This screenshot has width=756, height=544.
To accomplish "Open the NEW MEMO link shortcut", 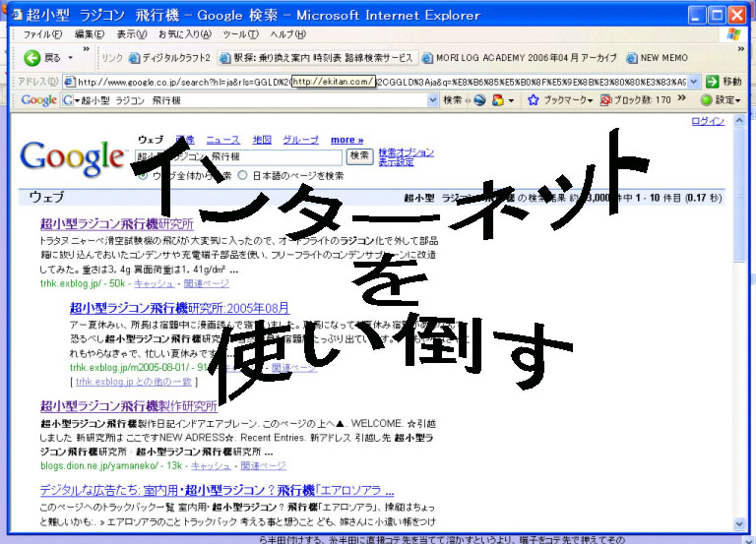I will click(x=657, y=58).
